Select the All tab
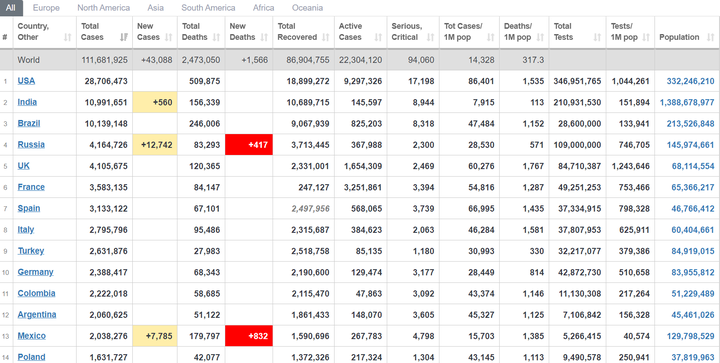 coord(11,8)
